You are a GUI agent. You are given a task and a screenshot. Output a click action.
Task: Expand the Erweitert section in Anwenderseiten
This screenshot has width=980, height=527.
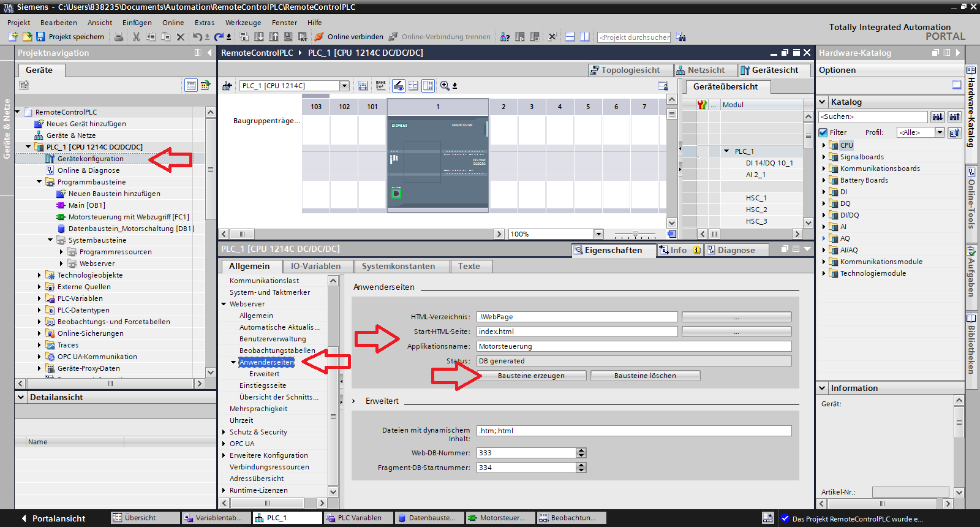pos(354,401)
